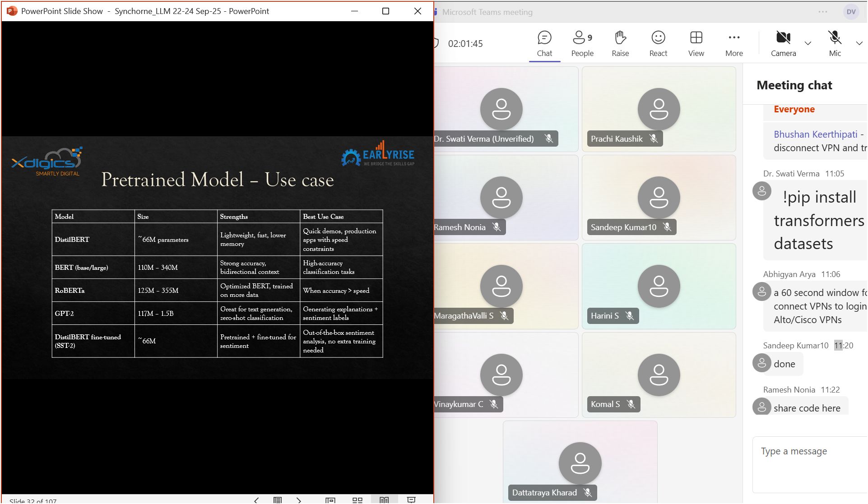
Task: Unmute the Mic
Action: [835, 44]
